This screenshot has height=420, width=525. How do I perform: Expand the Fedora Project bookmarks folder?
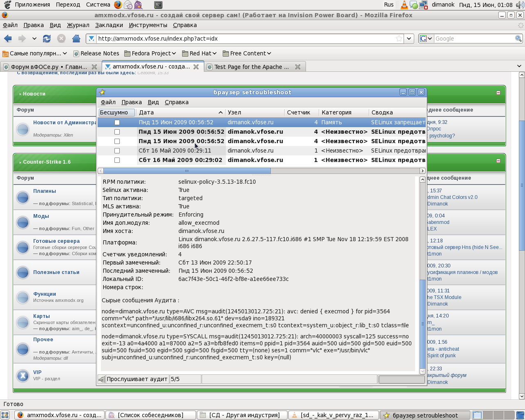[x=150, y=53]
